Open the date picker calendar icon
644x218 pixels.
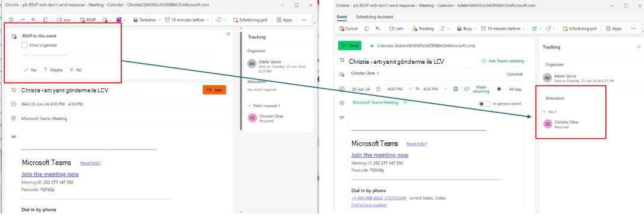click(x=378, y=89)
